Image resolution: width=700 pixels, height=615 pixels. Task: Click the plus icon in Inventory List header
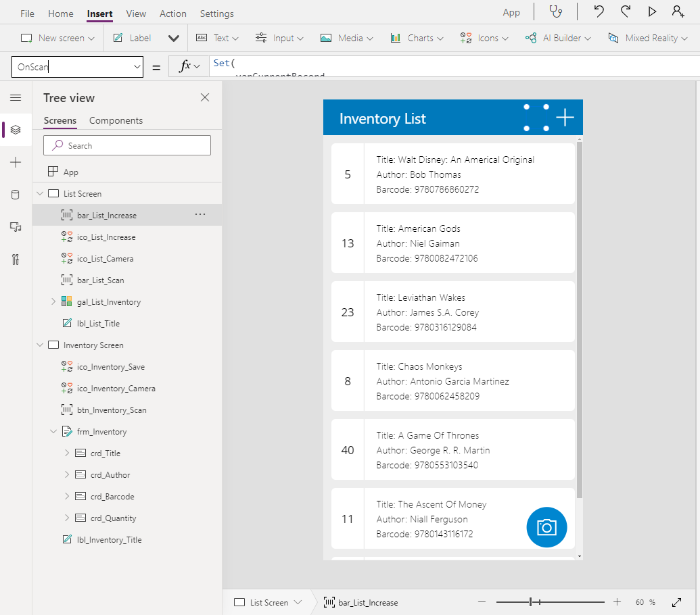click(x=565, y=118)
